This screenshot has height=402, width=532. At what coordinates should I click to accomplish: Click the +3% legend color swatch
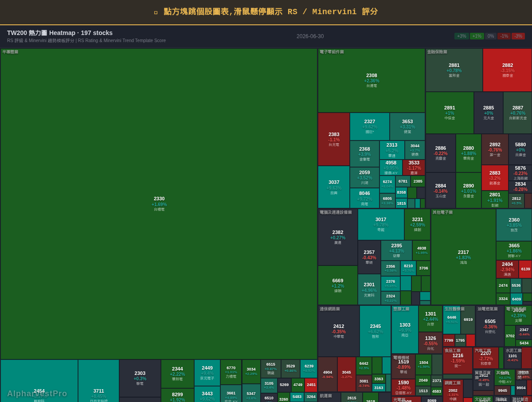coord(462,36)
